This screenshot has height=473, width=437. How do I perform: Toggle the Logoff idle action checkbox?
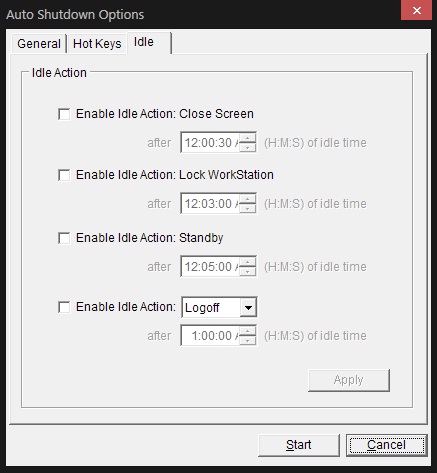[64, 307]
